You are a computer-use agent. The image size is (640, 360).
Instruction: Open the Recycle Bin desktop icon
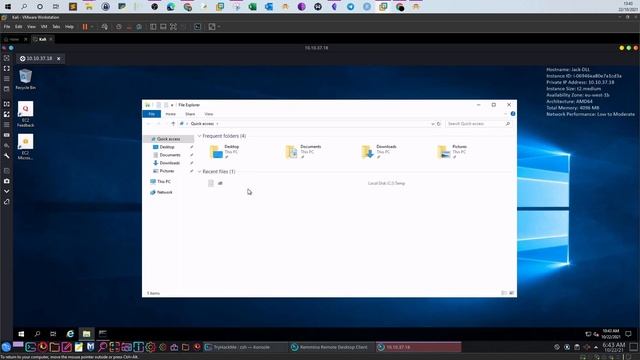[x=25, y=79]
